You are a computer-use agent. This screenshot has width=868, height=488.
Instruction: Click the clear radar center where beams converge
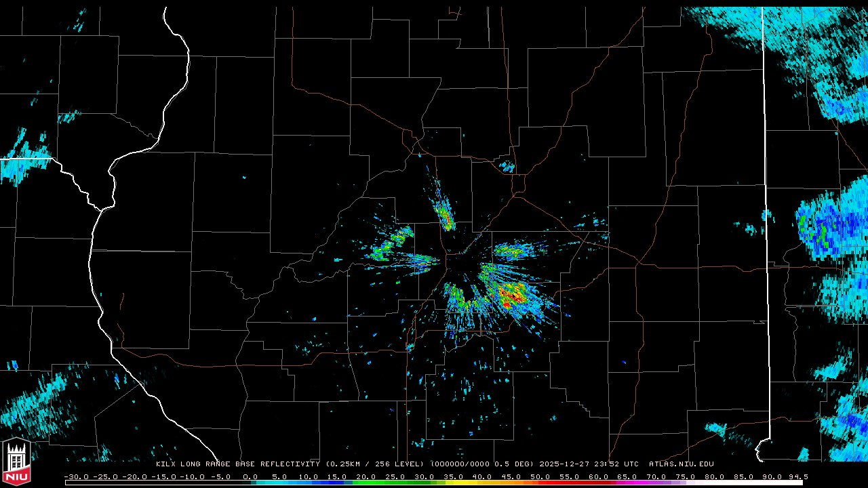click(460, 264)
